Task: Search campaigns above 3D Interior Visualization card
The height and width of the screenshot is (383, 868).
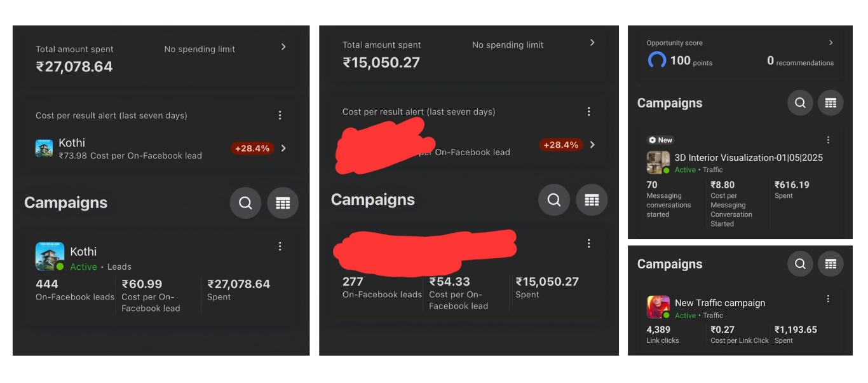Action: pos(800,102)
